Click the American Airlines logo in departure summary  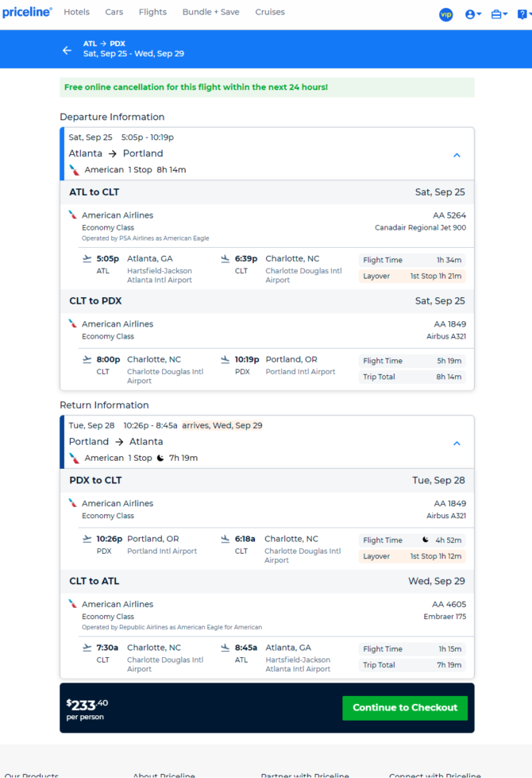(75, 170)
